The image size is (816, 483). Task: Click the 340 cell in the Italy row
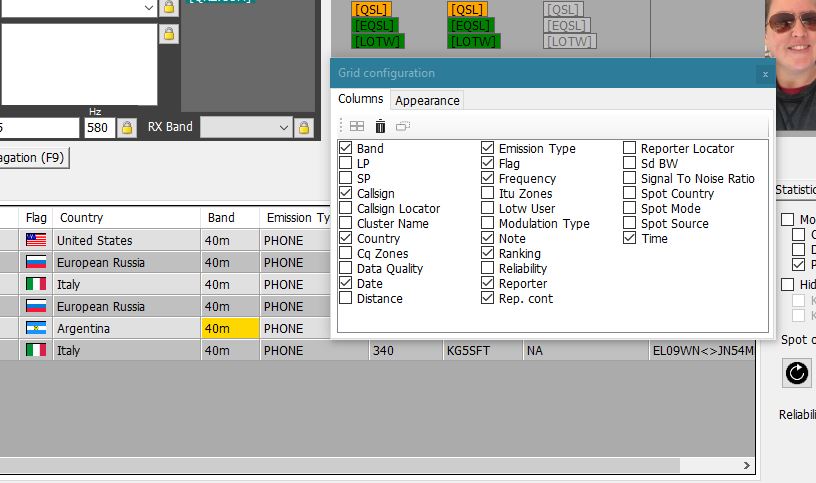click(x=406, y=350)
